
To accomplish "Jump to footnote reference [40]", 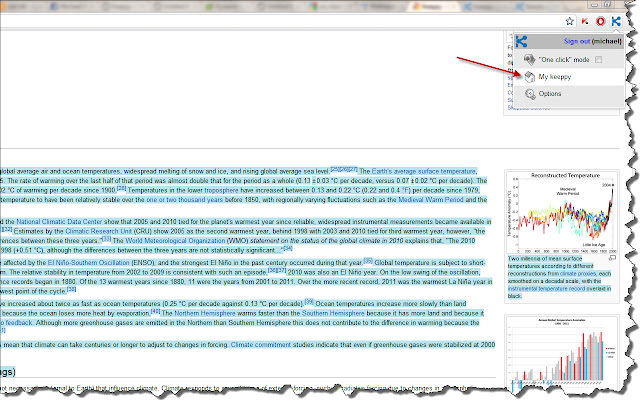I will (155, 311).
